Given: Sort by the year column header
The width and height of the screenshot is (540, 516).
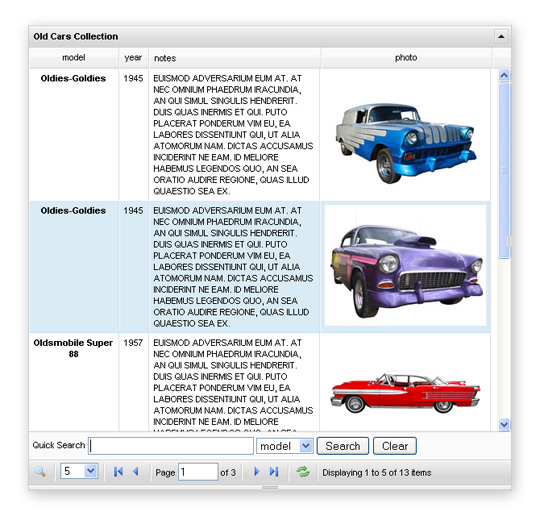Looking at the screenshot, I should tap(133, 58).
